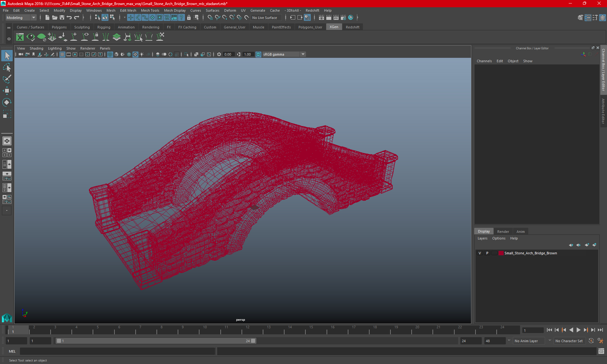Select the Lasso tool in toolbox
607x364 pixels.
click(7, 67)
